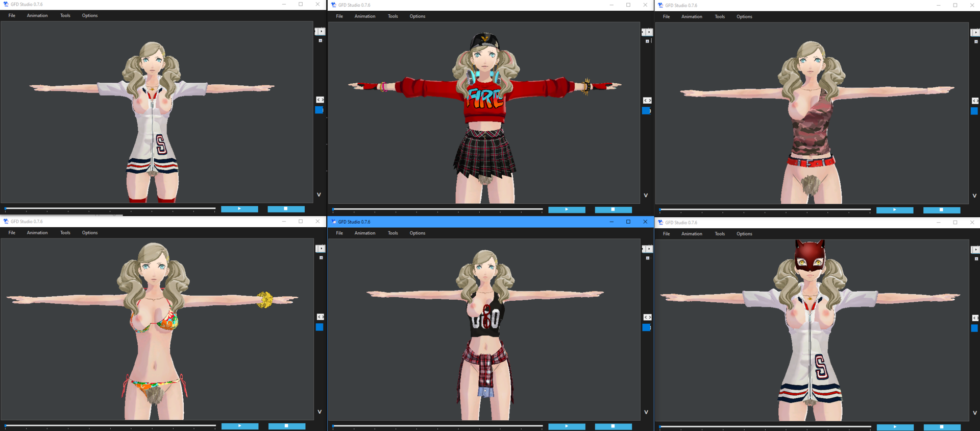The width and height of the screenshot is (980, 431).
Task: Expand the tree node plus in active plaid-shirt window
Action: [x=648, y=258]
